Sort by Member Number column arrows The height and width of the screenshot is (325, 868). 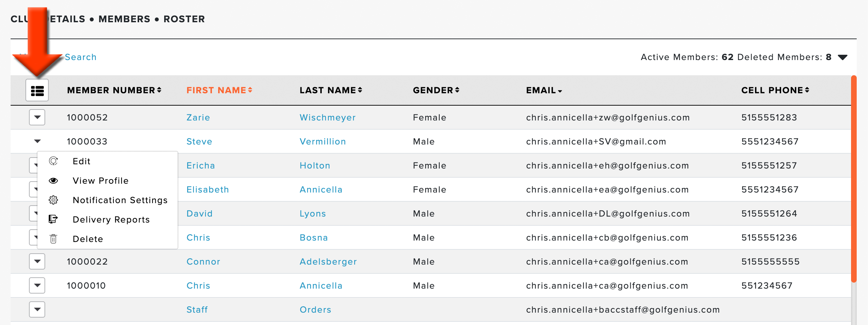(x=159, y=90)
